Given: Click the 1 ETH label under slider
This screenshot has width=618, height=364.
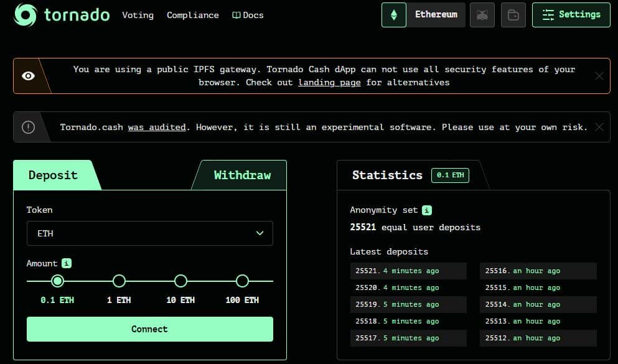Looking at the screenshot, I should point(119,300).
